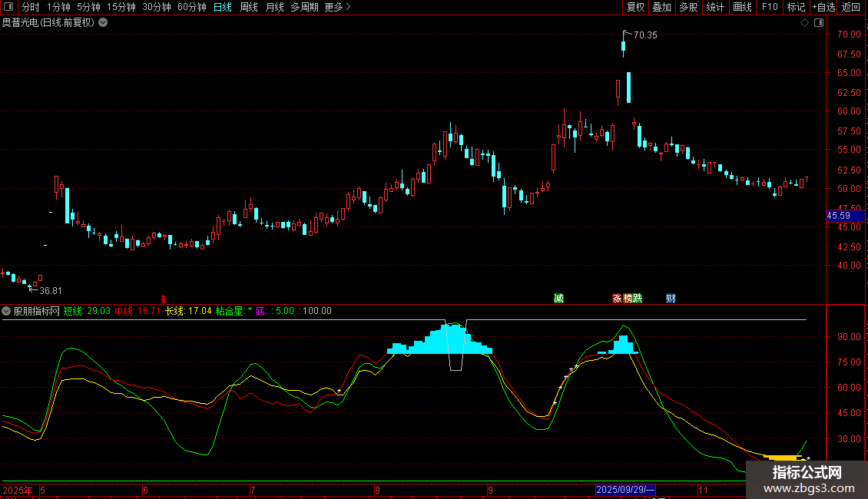The height and width of the screenshot is (499, 868).
Task: Click the 长线: 17.04 indicator value
Action: click(x=188, y=311)
